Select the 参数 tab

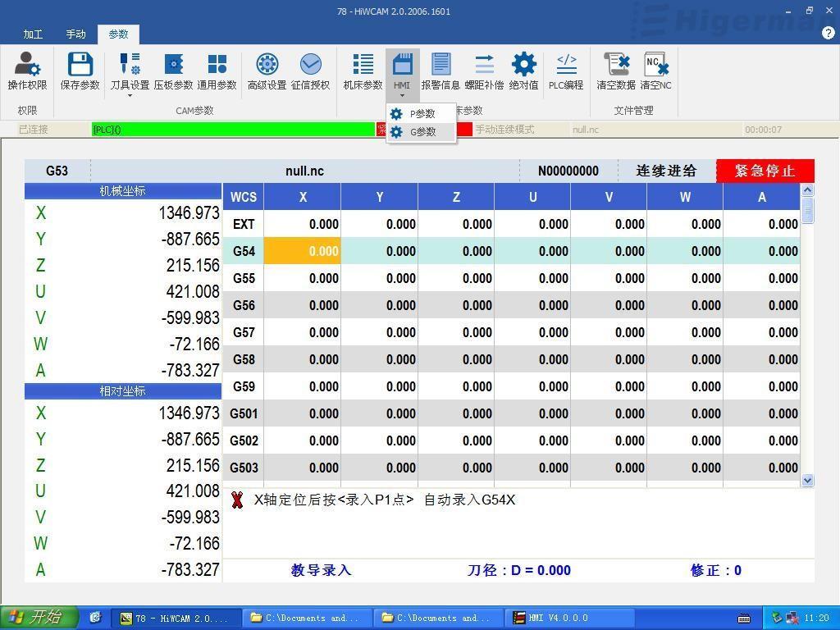tap(118, 34)
